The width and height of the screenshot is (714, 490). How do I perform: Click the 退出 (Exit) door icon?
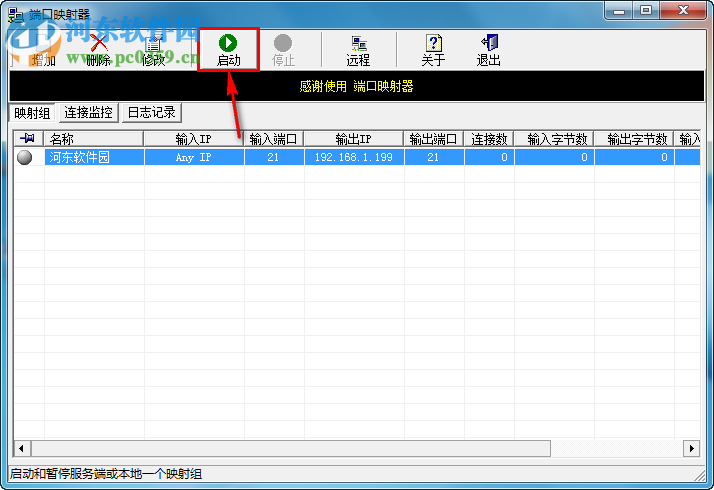pos(489,43)
